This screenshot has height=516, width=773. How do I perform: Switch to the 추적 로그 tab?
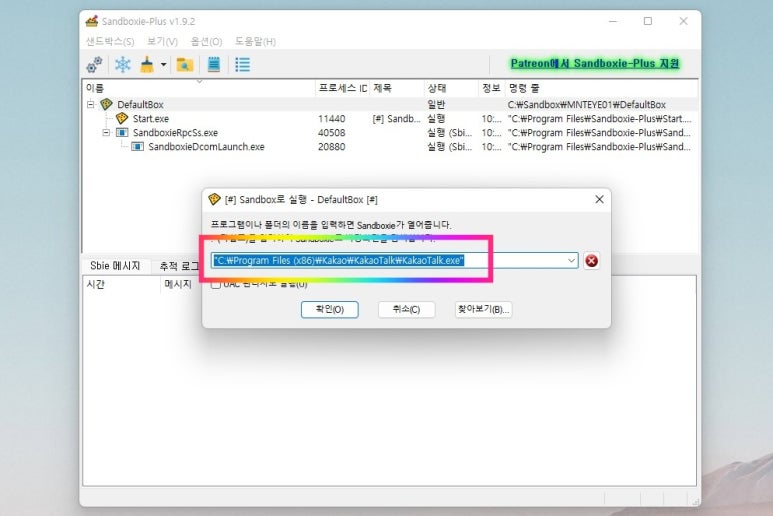click(x=178, y=266)
